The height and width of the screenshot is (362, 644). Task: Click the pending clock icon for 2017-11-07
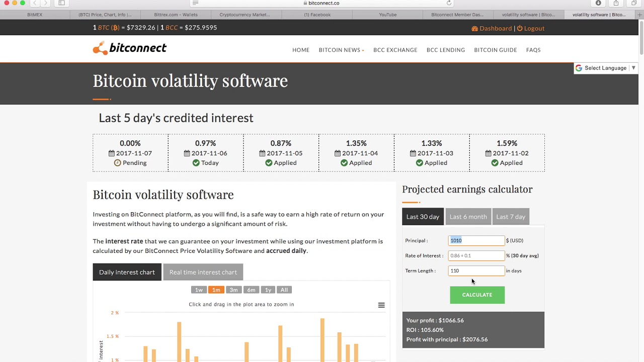pyautogui.click(x=117, y=163)
